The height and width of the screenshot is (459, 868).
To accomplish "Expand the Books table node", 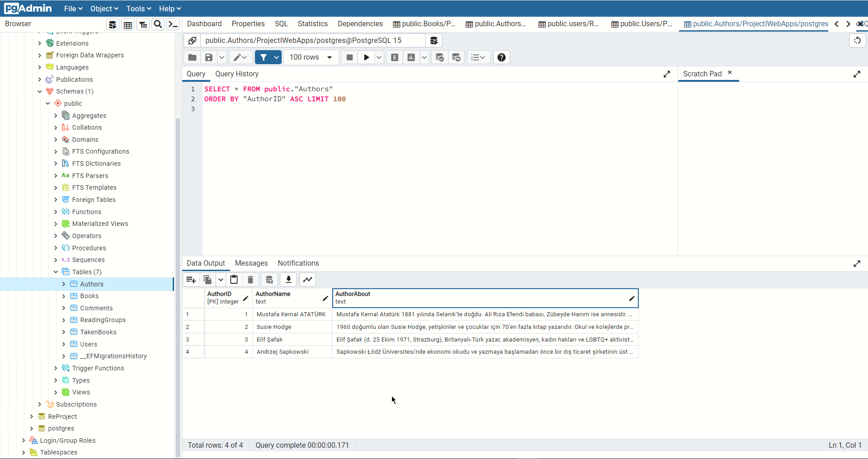I will tap(64, 296).
